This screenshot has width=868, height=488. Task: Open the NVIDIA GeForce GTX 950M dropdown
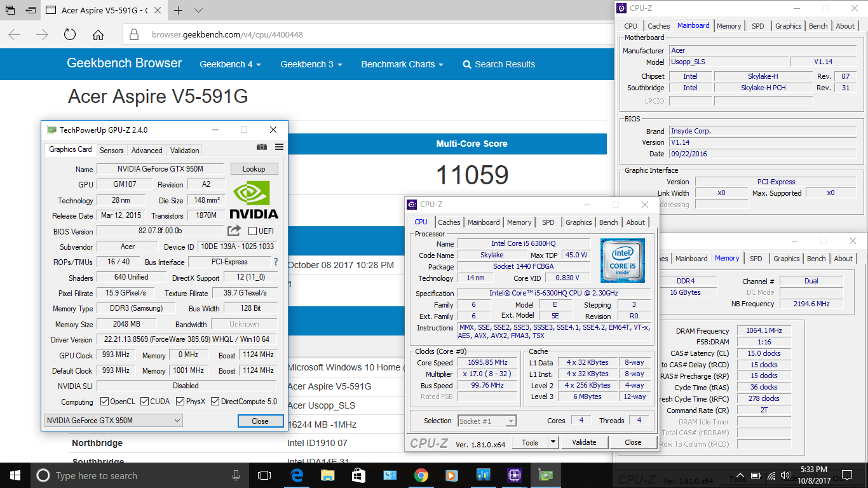tap(114, 420)
